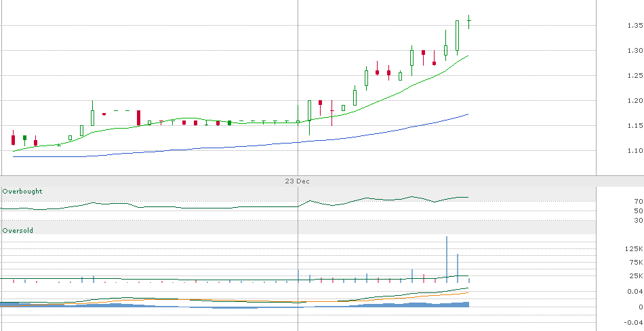Select the 1.25 price level label
The width and height of the screenshot is (644, 331).
[635, 75]
